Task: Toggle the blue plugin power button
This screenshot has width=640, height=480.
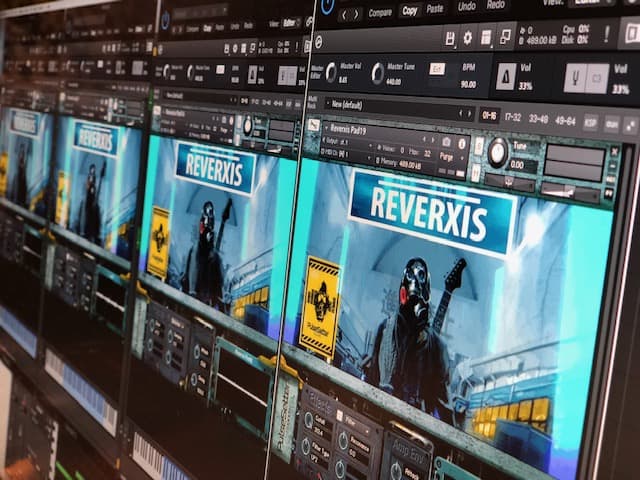Action: [x=327, y=6]
